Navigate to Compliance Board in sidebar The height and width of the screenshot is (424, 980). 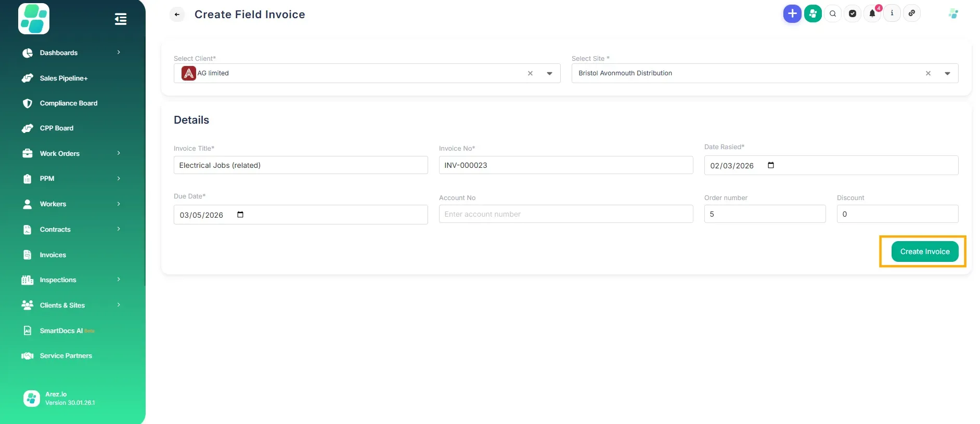[x=69, y=103]
